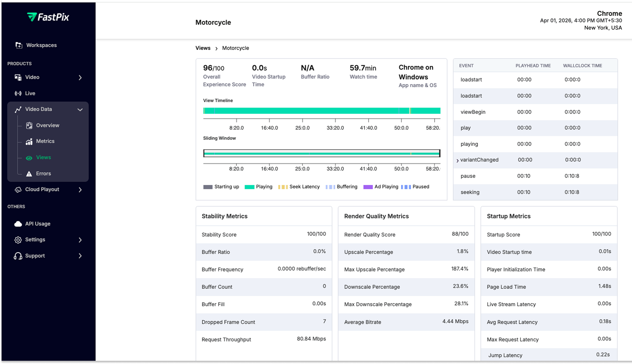
Task: Open Workspaces folder icon
Action: (19, 45)
